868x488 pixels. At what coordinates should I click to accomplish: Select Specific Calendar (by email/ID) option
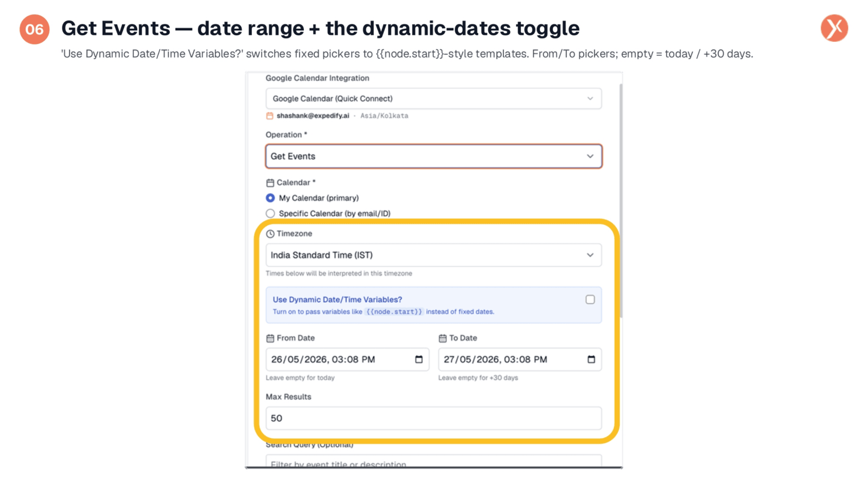(270, 214)
